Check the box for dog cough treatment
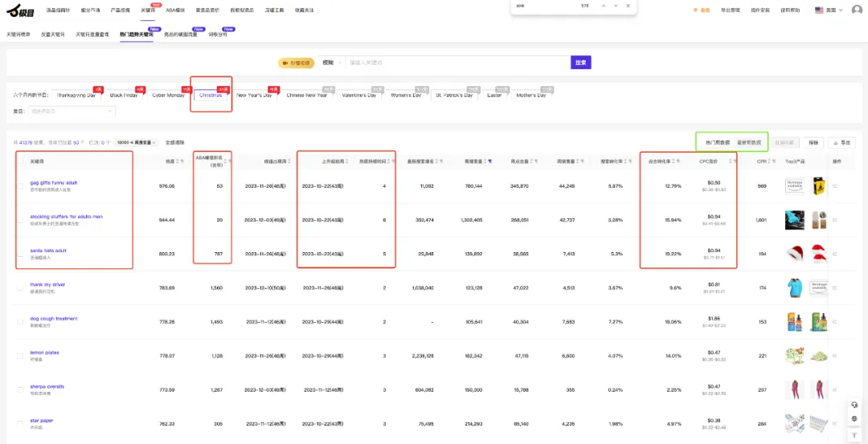The height and width of the screenshot is (444, 868). pos(20,322)
